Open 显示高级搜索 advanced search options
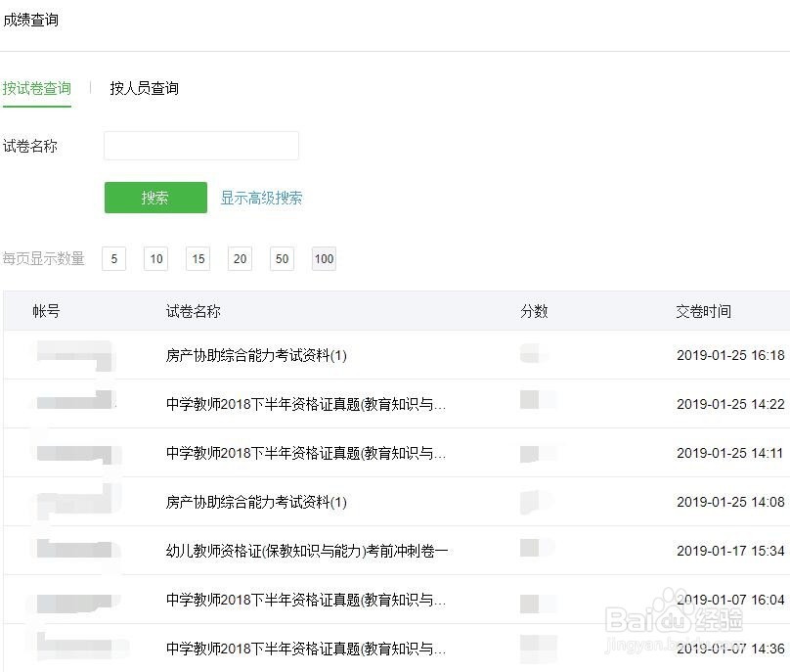 click(260, 197)
